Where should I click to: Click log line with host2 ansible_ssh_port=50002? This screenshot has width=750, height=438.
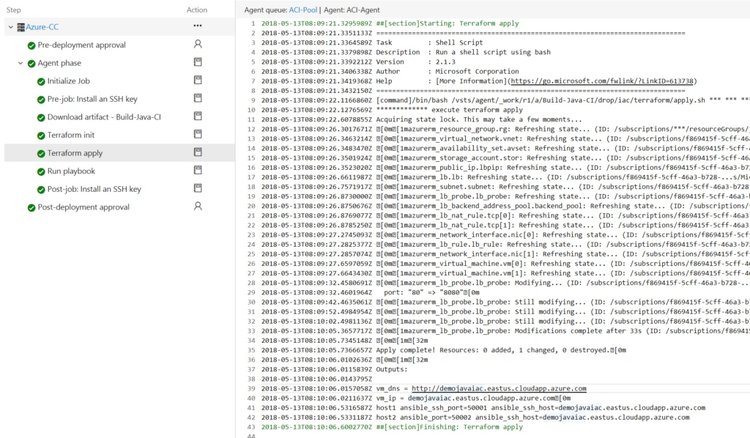(x=475, y=417)
